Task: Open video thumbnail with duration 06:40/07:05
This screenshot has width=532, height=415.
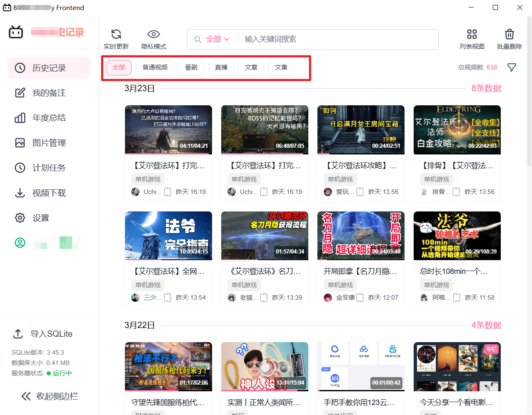Action: (265, 129)
